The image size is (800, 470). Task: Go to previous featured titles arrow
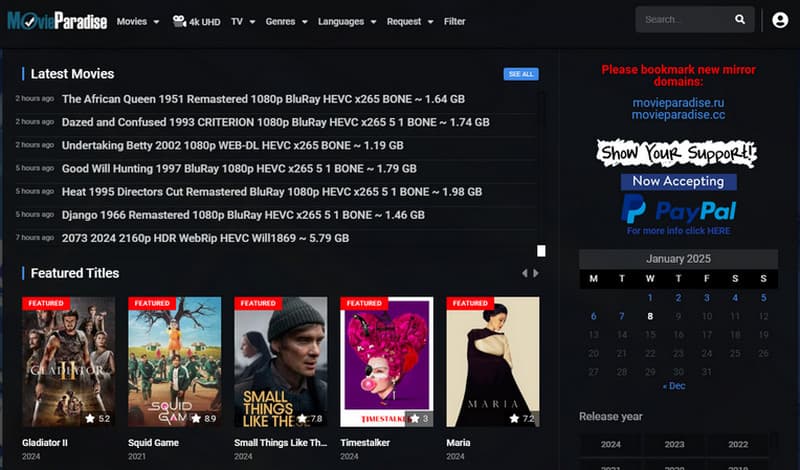point(524,274)
